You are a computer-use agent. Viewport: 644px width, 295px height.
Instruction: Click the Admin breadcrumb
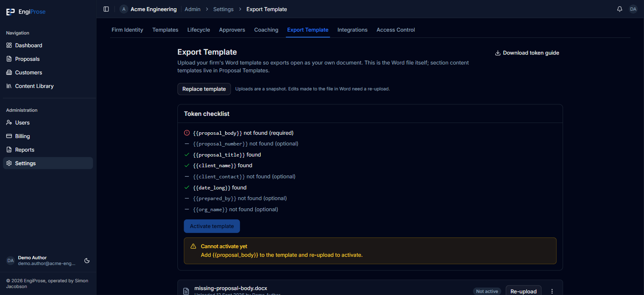tap(193, 9)
